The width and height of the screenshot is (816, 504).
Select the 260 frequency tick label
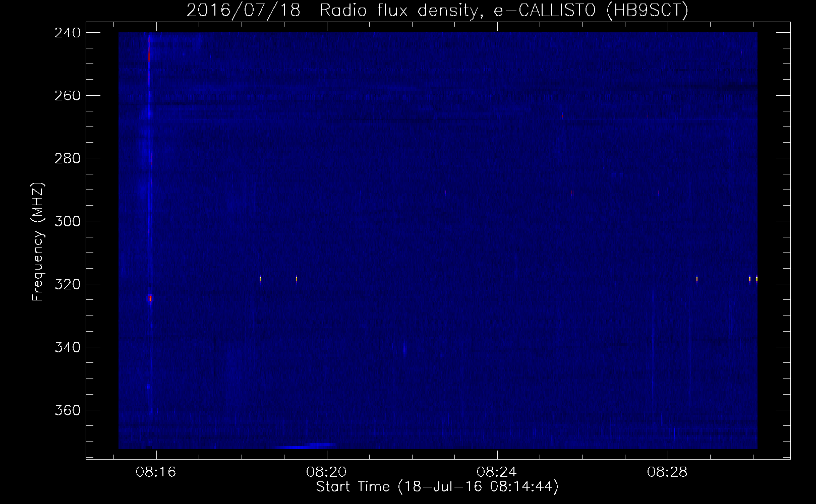(68, 96)
